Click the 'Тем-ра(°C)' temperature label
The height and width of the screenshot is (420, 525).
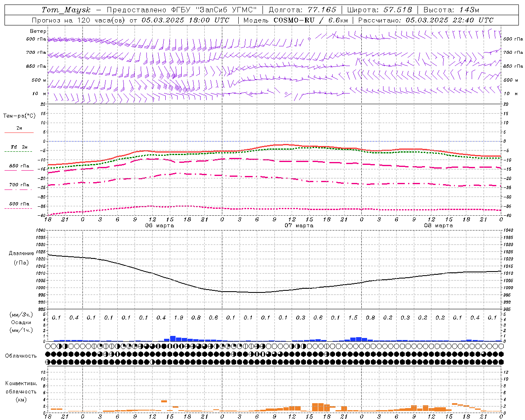[x=19, y=116]
